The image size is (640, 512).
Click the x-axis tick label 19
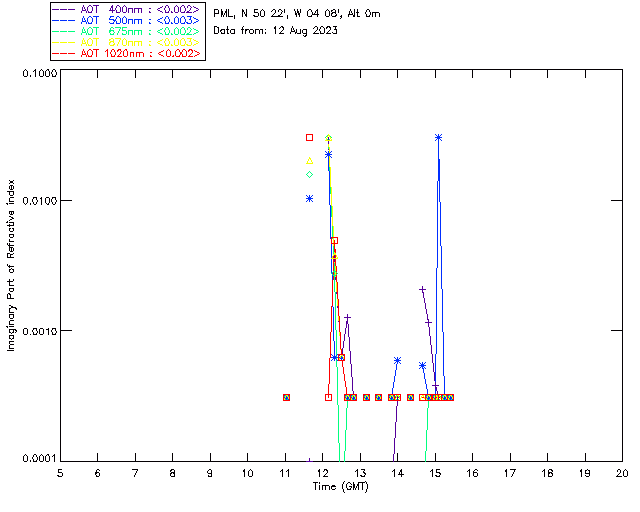coord(585,473)
